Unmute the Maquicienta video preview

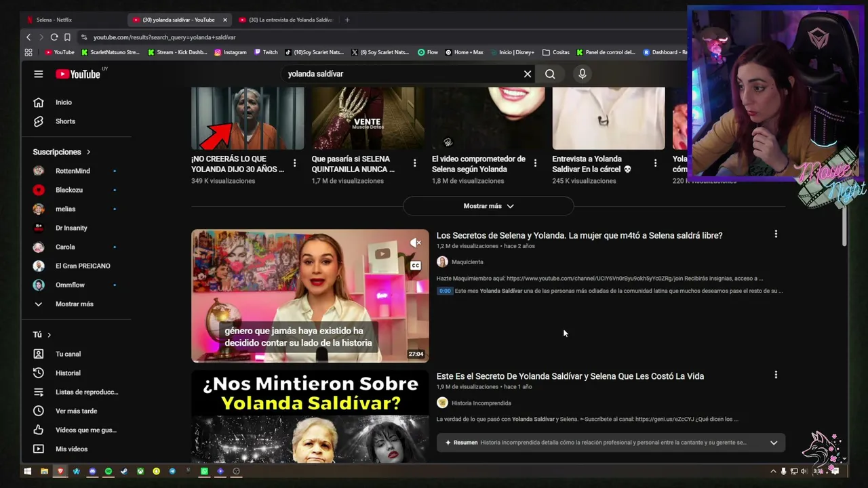[x=416, y=243]
